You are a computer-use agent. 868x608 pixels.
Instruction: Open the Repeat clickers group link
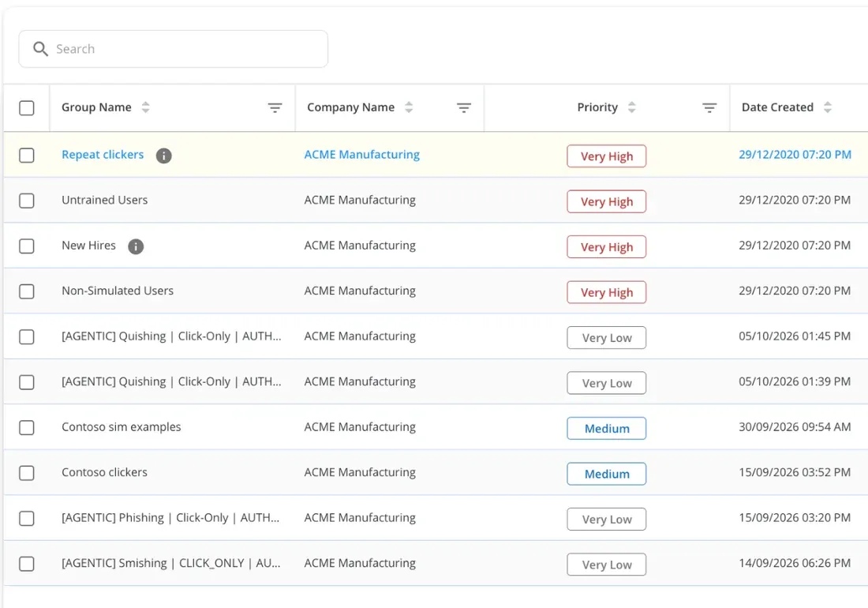[x=103, y=155]
